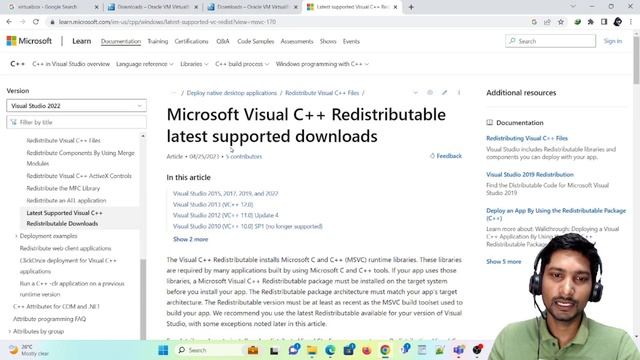This screenshot has height=360, width=640.
Task: Go back to the previous page
Action: (x=9, y=22)
